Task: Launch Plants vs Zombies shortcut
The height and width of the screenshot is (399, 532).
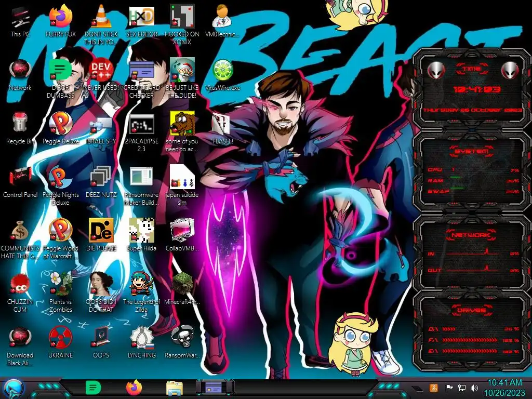Action: 60,292
